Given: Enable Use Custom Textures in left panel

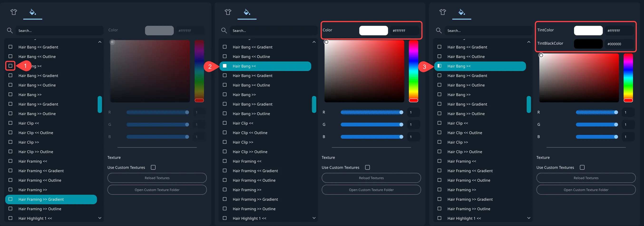Looking at the screenshot, I should pyautogui.click(x=153, y=167).
